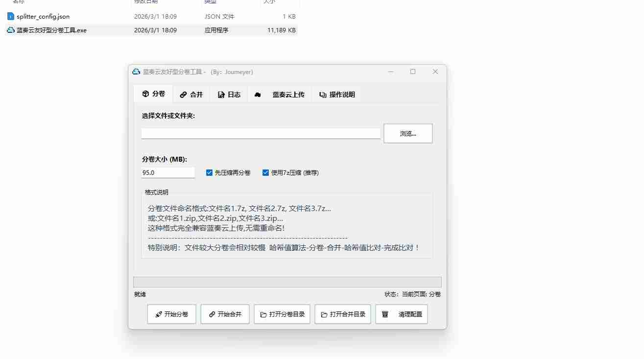This screenshot has width=644, height=359.
Task: Uncheck the 先压缩再分卷 checkbox
Action: coord(209,172)
